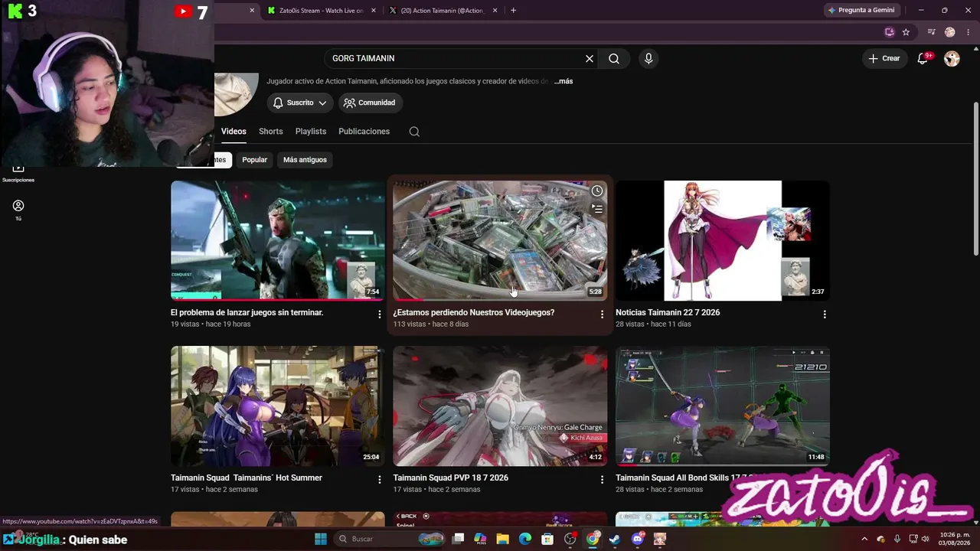980x551 pixels.
Task: Click the page vertical scrollbar
Action: pyautogui.click(x=975, y=179)
